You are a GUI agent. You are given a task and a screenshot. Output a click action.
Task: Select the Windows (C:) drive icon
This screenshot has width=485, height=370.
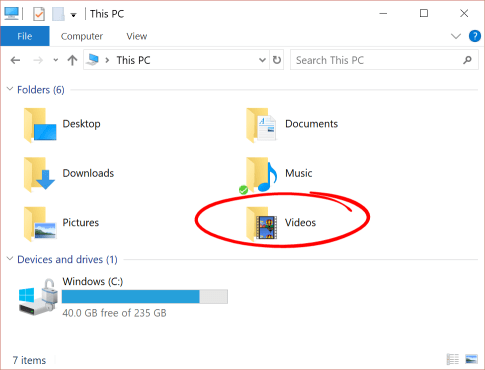37,297
